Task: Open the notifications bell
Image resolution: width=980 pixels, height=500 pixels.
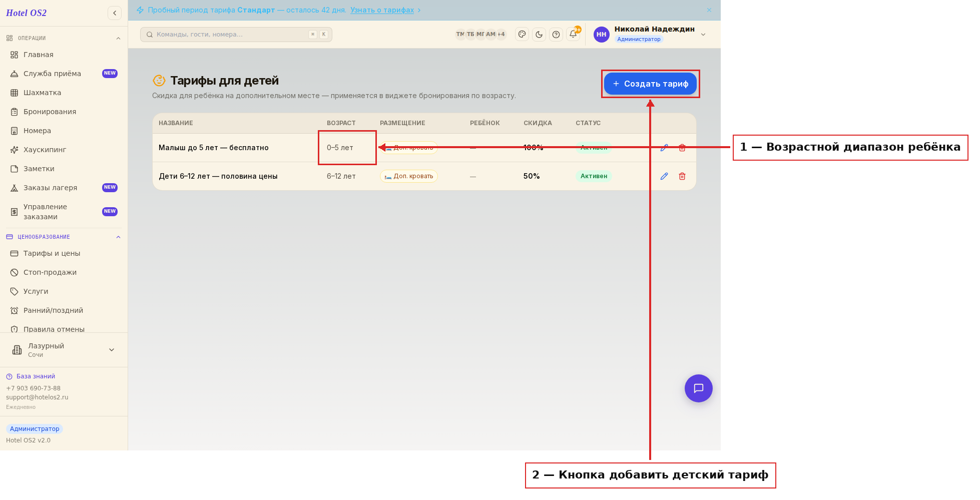Action: click(573, 35)
